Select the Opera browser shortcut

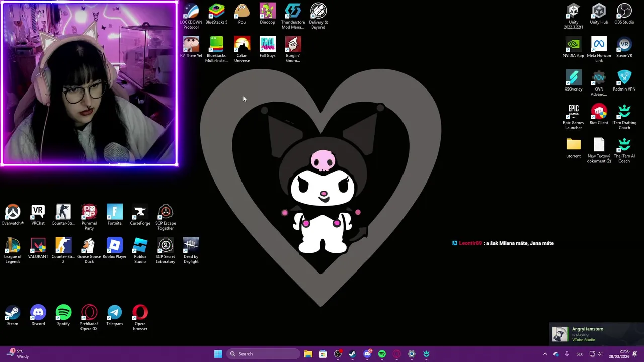point(140,318)
